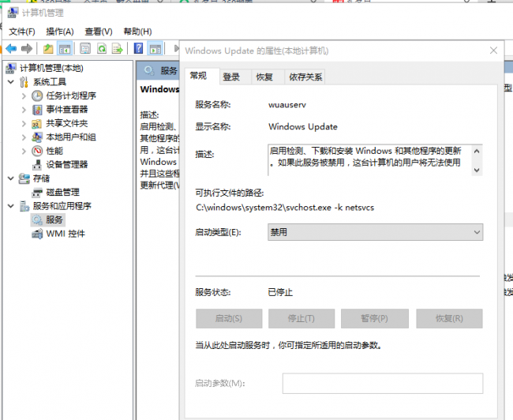This screenshot has width=513, height=420.
Task: Click the 本地用户和组 icon
Action: tap(37, 137)
